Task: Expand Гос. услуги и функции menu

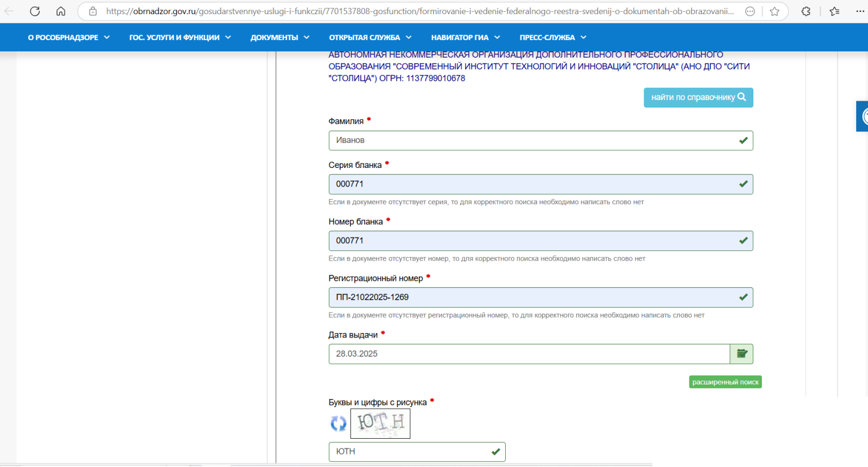Action: coord(180,37)
